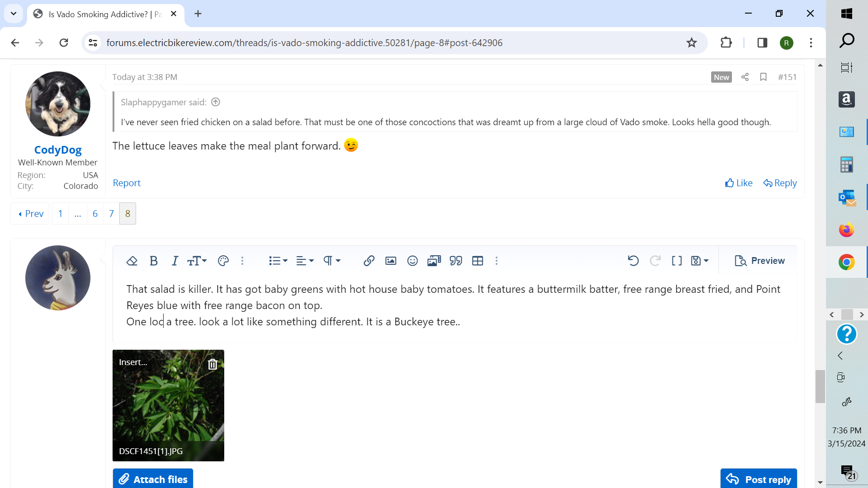Toggle BB code mode brackets
Screen dimensions: 868x488
tap(677, 261)
